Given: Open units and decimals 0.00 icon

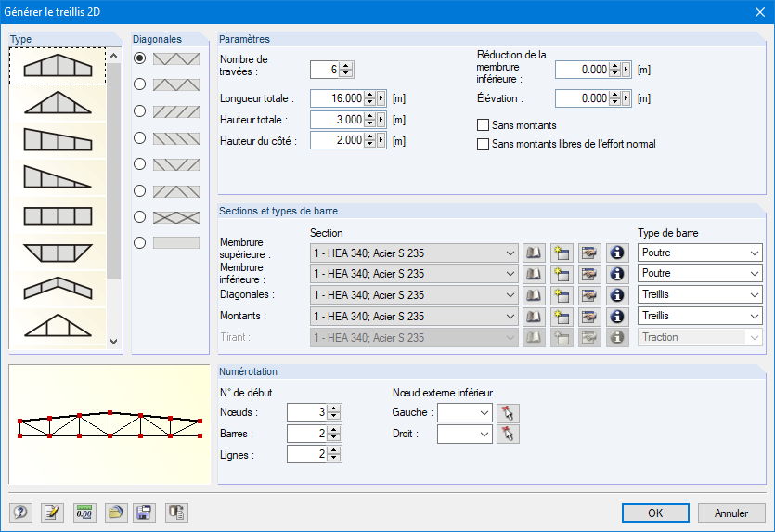Looking at the screenshot, I should (x=84, y=513).
